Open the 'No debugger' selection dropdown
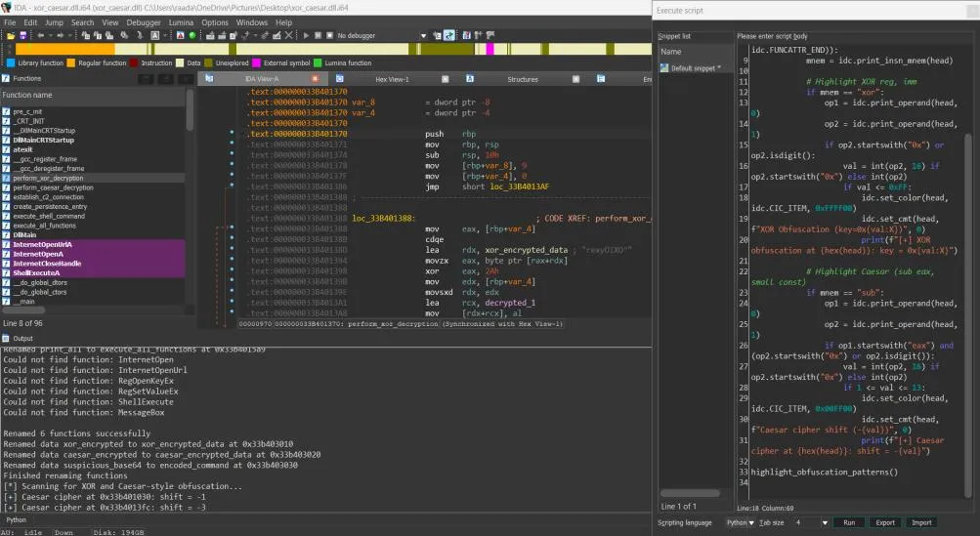Viewport: 980px width, 536px height. 423,36
